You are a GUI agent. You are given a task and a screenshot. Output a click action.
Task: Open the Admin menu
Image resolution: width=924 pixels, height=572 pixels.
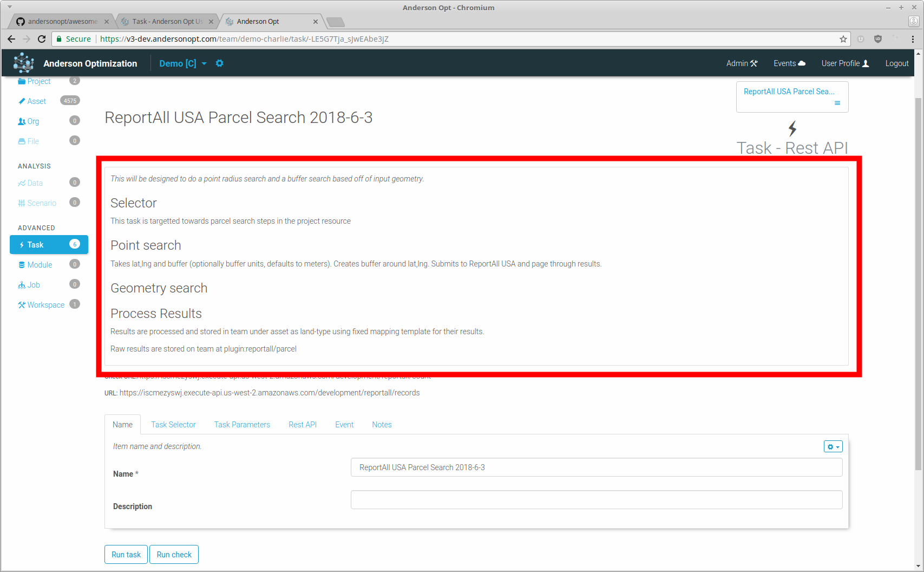tap(742, 63)
